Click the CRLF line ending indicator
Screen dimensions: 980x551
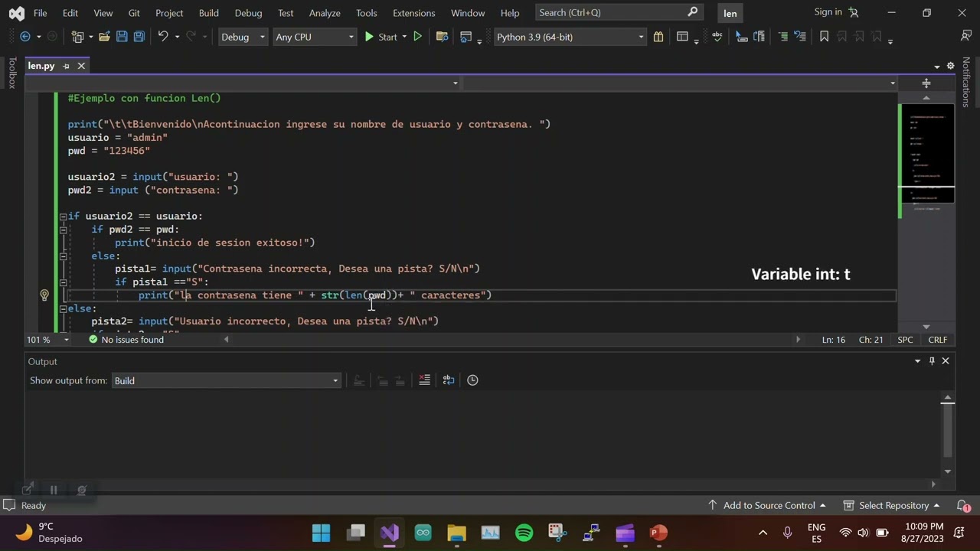pyautogui.click(x=937, y=340)
